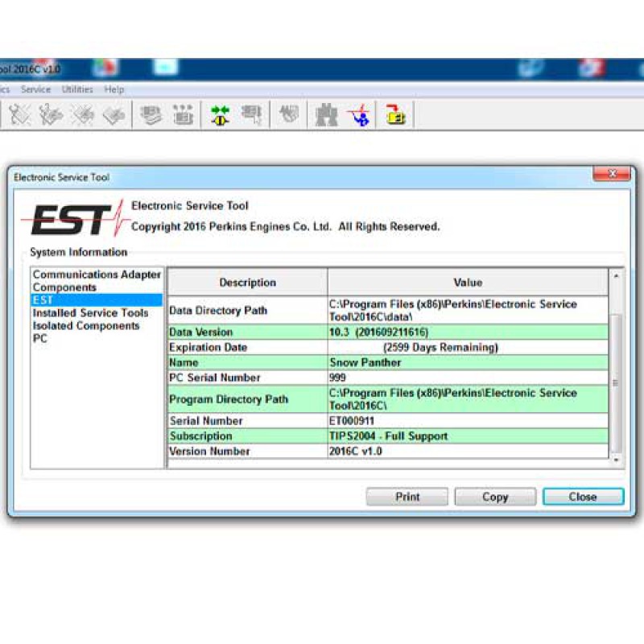
Task: Click the configuration chip icon with three dots
Action: coord(183,114)
